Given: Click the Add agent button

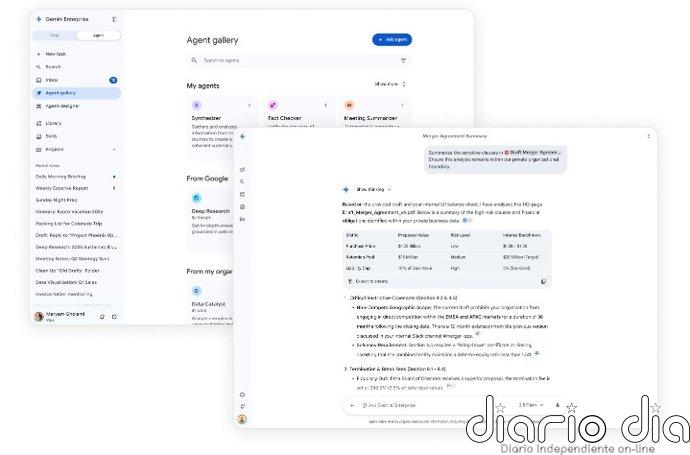Looking at the screenshot, I should [x=392, y=40].
